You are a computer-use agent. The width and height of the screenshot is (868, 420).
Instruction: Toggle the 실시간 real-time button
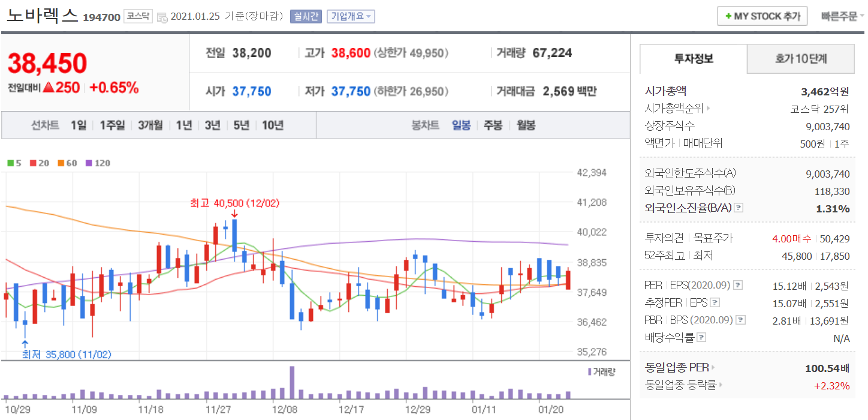[306, 16]
